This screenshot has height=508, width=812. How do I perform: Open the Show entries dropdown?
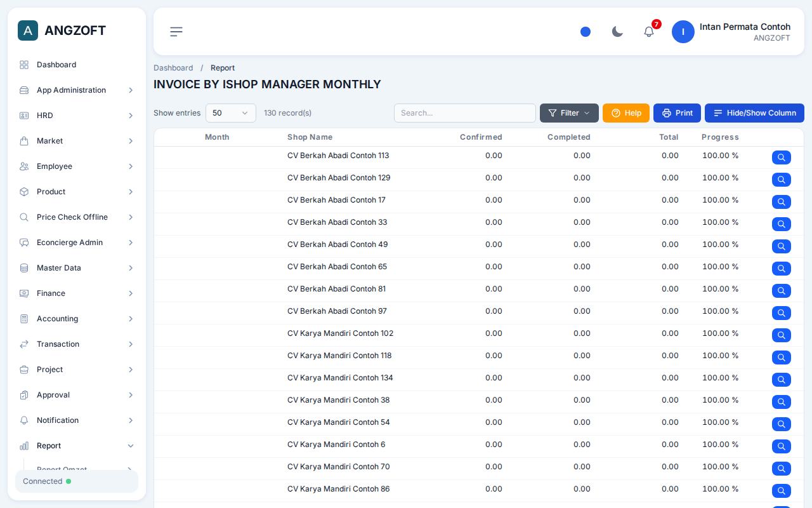pyautogui.click(x=231, y=113)
